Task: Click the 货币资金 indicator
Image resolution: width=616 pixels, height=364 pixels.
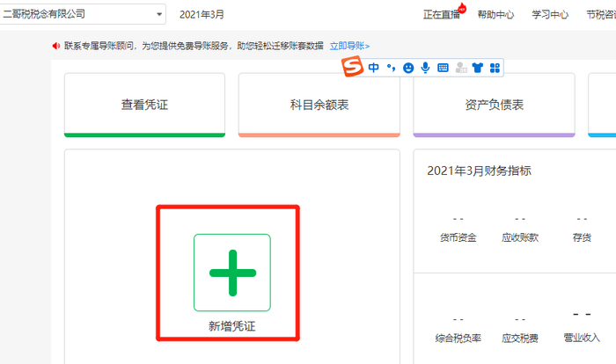Action: [x=458, y=237]
